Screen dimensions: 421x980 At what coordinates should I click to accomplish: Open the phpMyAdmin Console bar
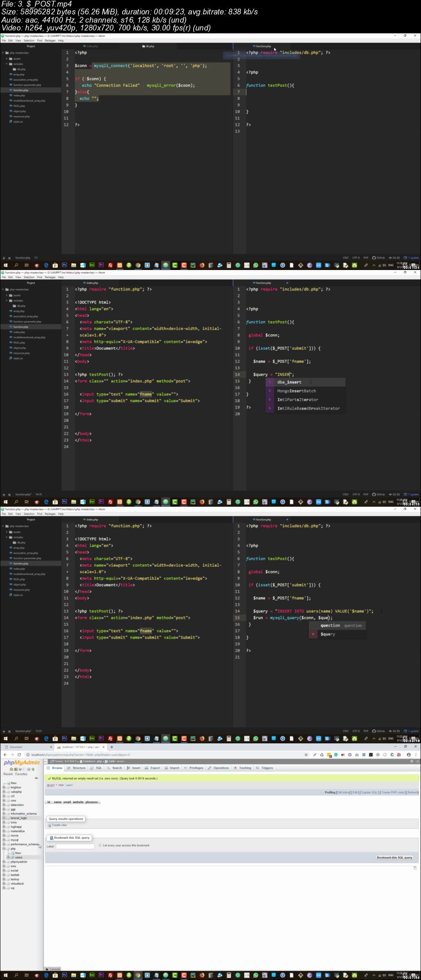pos(53,969)
